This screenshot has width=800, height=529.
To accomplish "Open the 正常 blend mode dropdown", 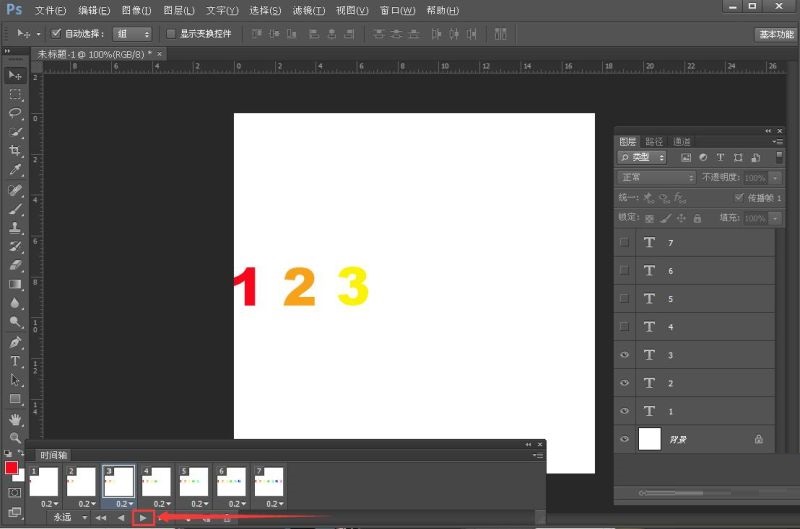I will [656, 178].
